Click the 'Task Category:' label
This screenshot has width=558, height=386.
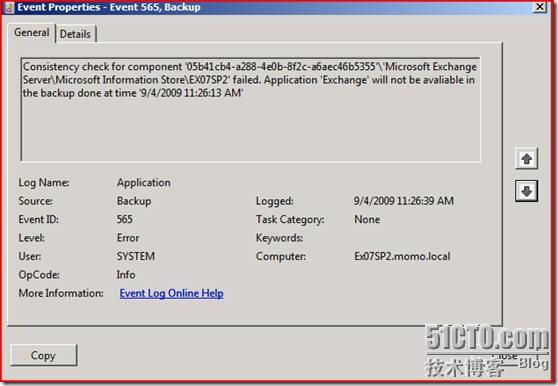[x=290, y=220]
